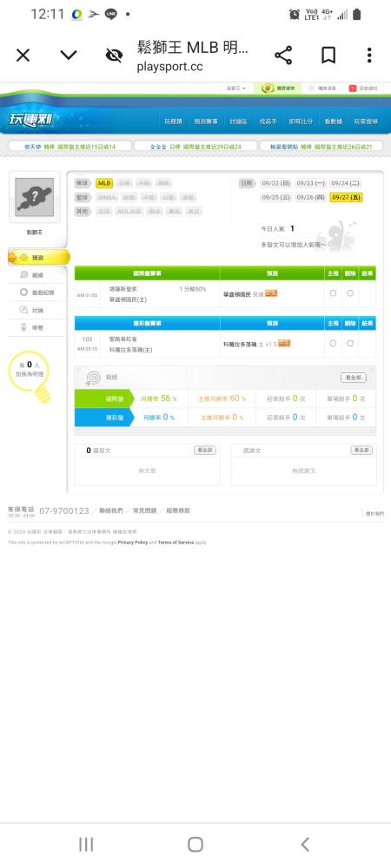
Task: Pick date 09/23 (一)
Action: [x=310, y=183]
